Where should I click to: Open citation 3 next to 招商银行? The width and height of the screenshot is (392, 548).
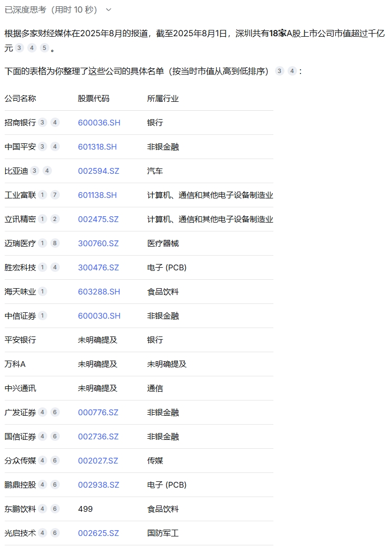click(43, 122)
